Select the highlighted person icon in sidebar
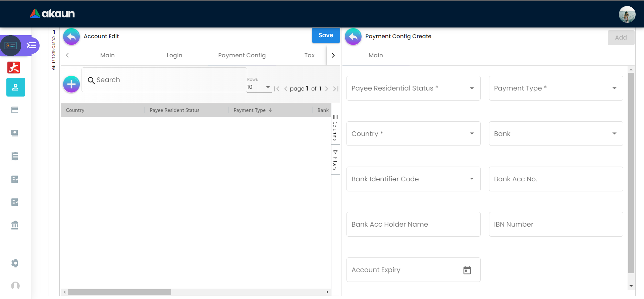The height and width of the screenshot is (299, 644). [x=15, y=87]
